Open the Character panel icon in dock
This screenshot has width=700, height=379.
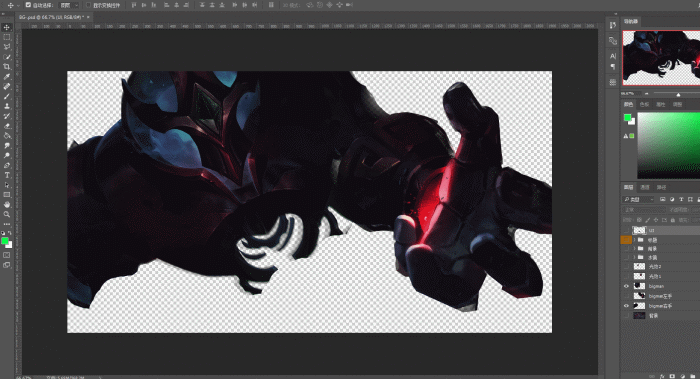click(612, 56)
